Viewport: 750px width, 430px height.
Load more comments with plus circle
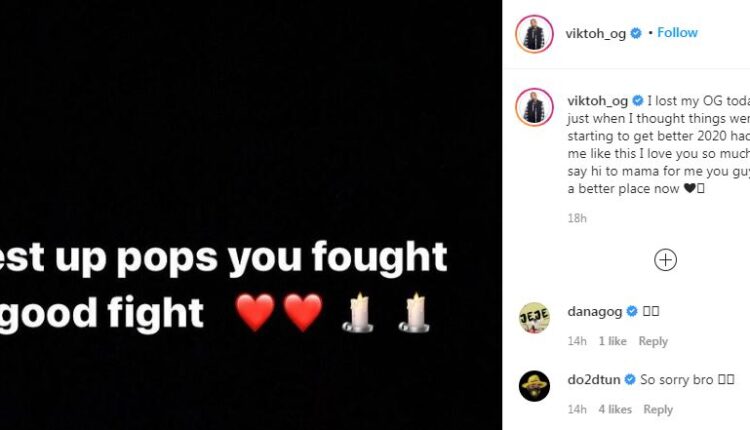(x=665, y=260)
